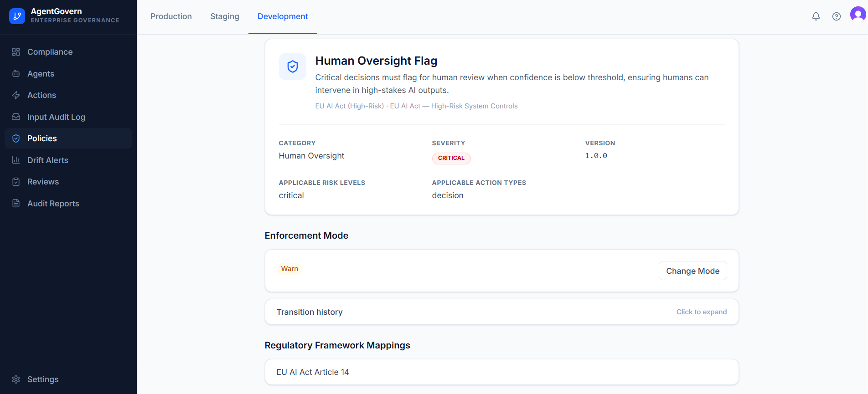This screenshot has width=868, height=394.
Task: Click the Human Oversight category value
Action: pyautogui.click(x=311, y=156)
